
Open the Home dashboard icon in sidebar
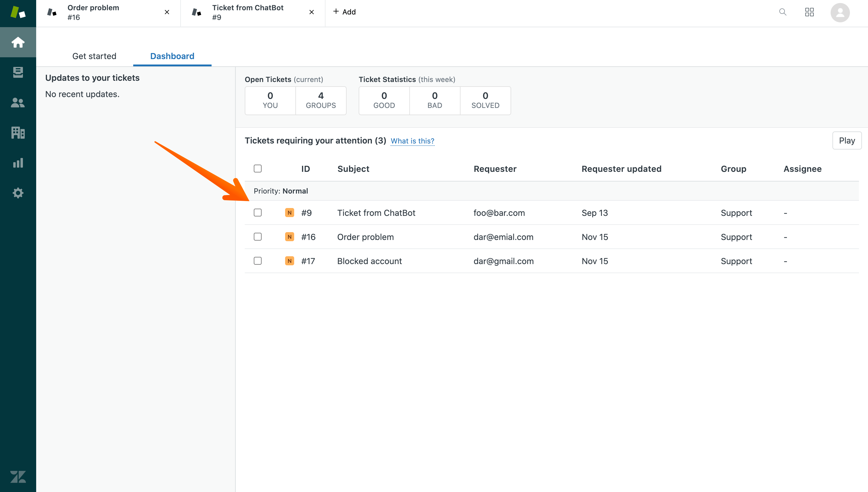pos(18,42)
